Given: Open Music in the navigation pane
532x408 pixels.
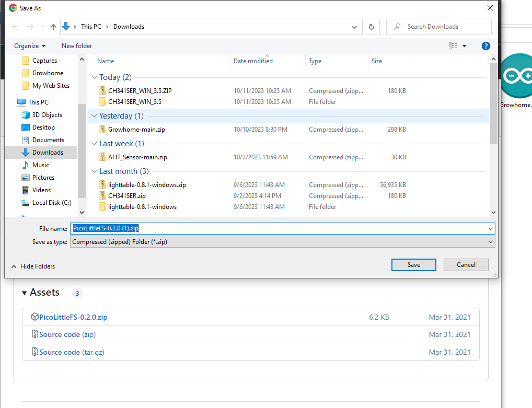Looking at the screenshot, I should pyautogui.click(x=36, y=165).
